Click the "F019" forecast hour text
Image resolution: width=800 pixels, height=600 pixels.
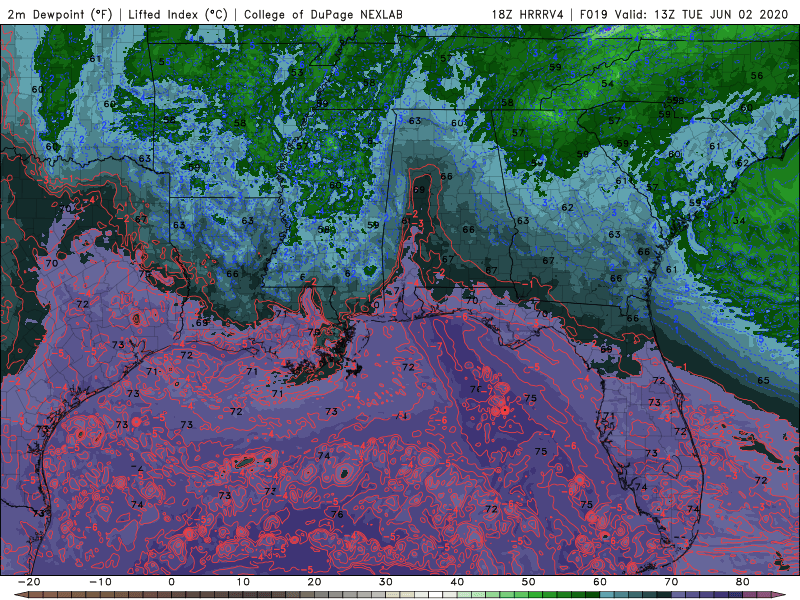coord(594,14)
